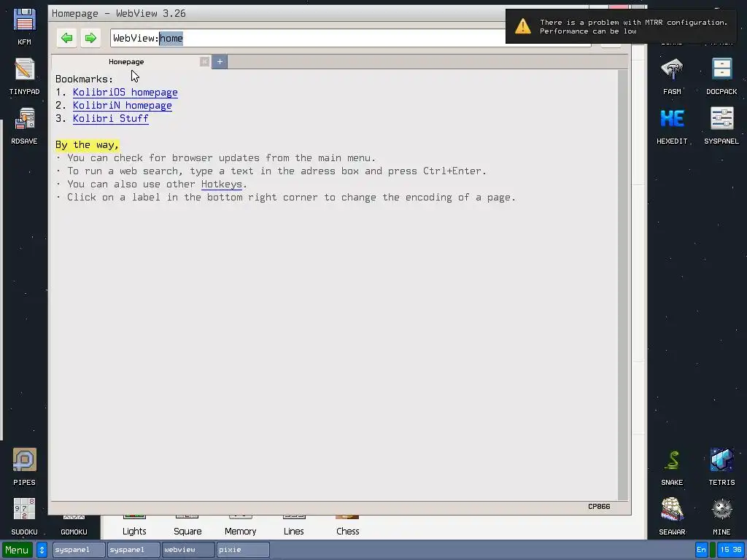Open the taskbar Menu button
The height and width of the screenshot is (560, 747).
point(18,550)
